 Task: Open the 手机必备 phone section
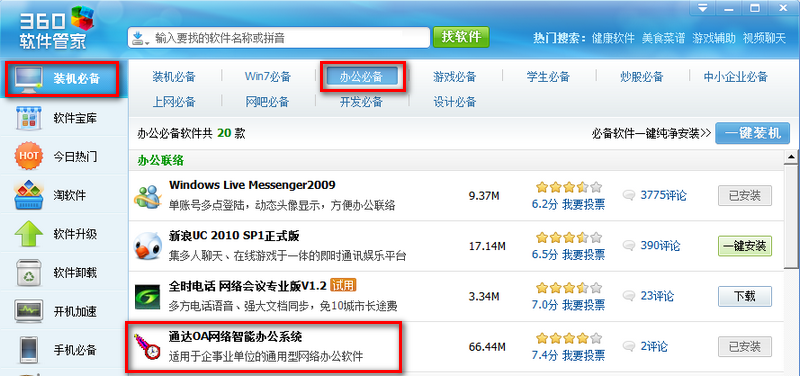[x=64, y=350]
